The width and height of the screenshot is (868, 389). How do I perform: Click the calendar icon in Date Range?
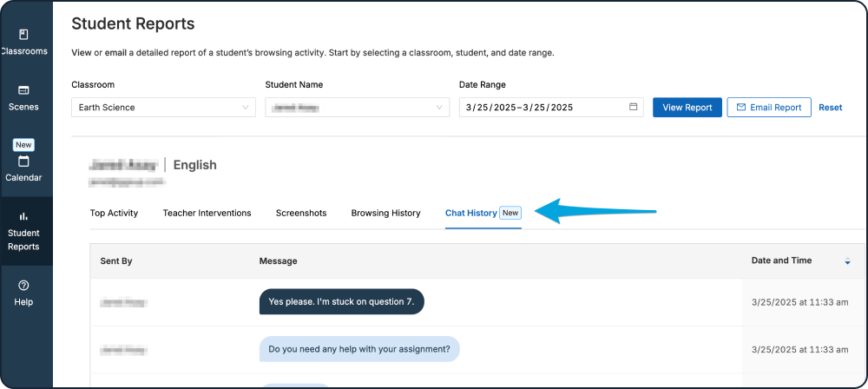point(634,108)
